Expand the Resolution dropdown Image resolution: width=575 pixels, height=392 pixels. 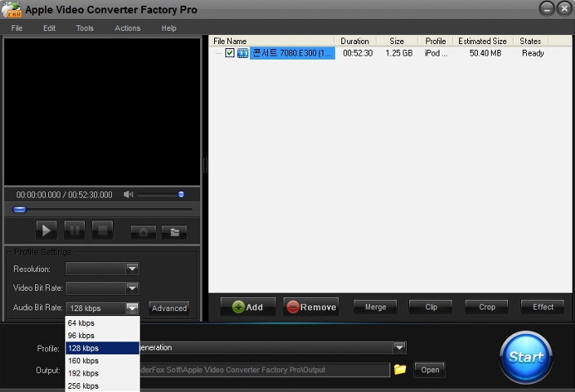131,269
